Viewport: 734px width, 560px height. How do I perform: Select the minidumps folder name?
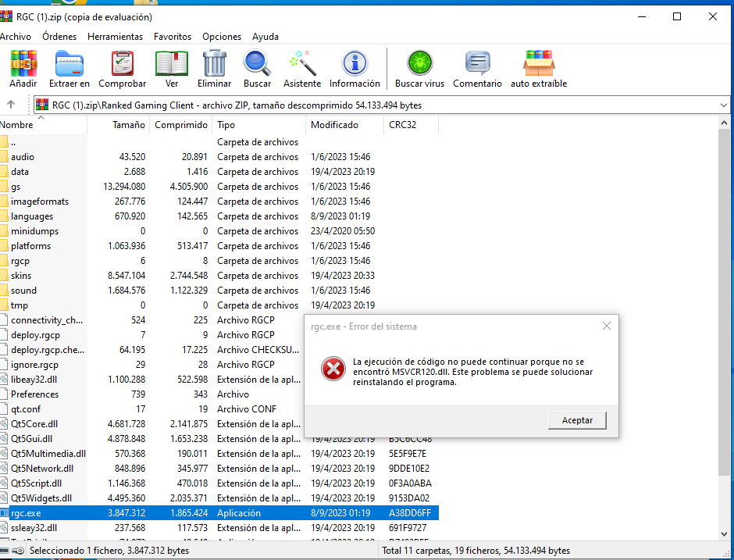(34, 231)
